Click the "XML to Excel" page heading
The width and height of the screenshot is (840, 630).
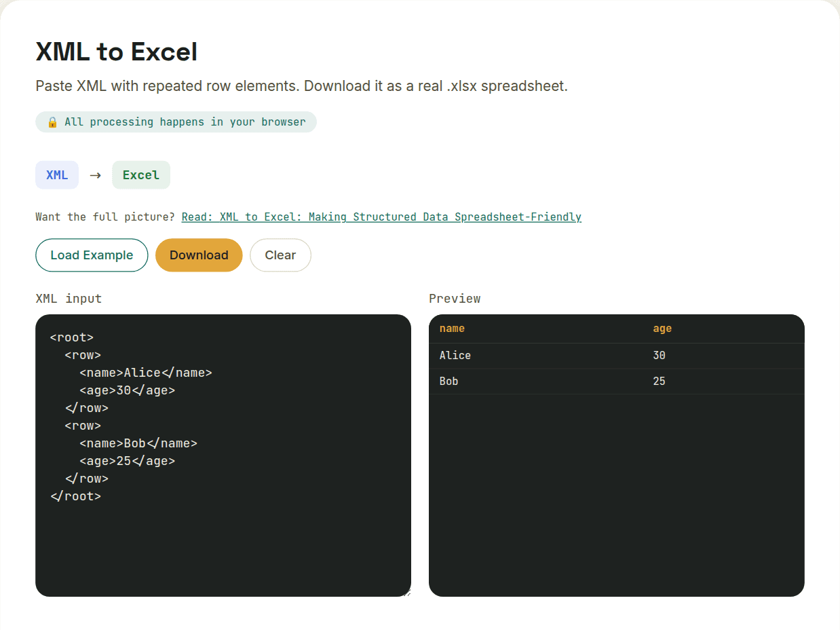[x=117, y=52]
